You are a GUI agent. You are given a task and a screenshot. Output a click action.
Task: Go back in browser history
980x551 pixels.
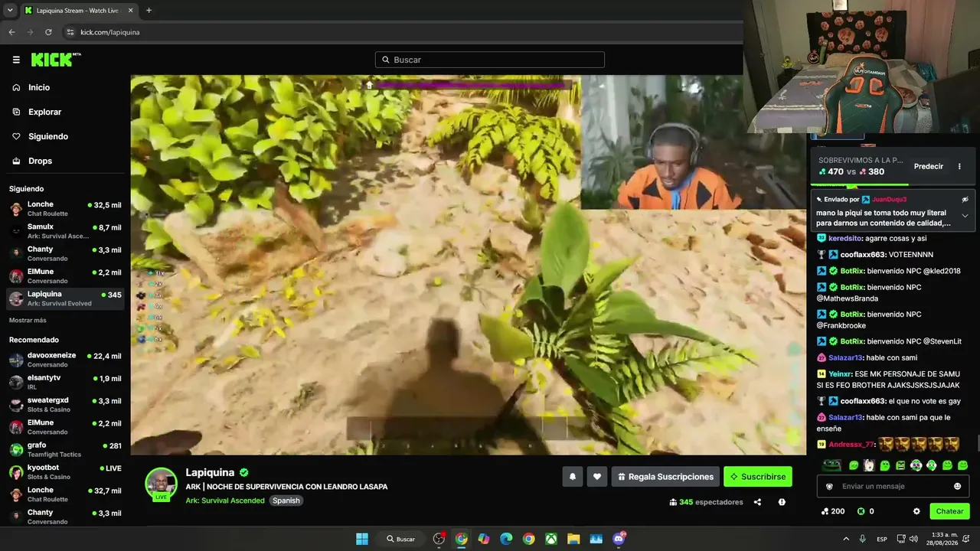pyautogui.click(x=11, y=32)
